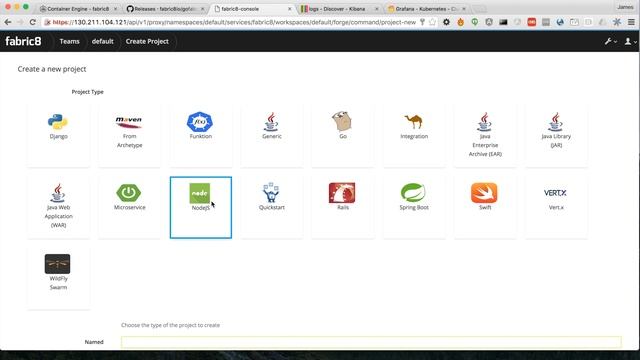Select the Go gopher project type

pos(342,136)
